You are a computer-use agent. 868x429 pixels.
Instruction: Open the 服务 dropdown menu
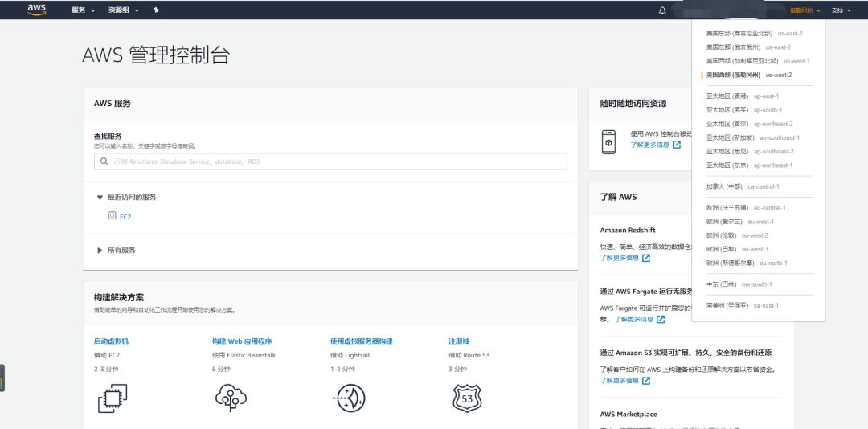coord(81,10)
